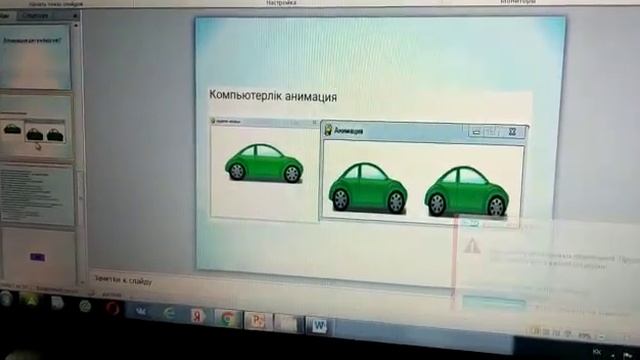Select the single green car picture on slide
Screen dimensions: 640x360
pyautogui.click(x=264, y=163)
